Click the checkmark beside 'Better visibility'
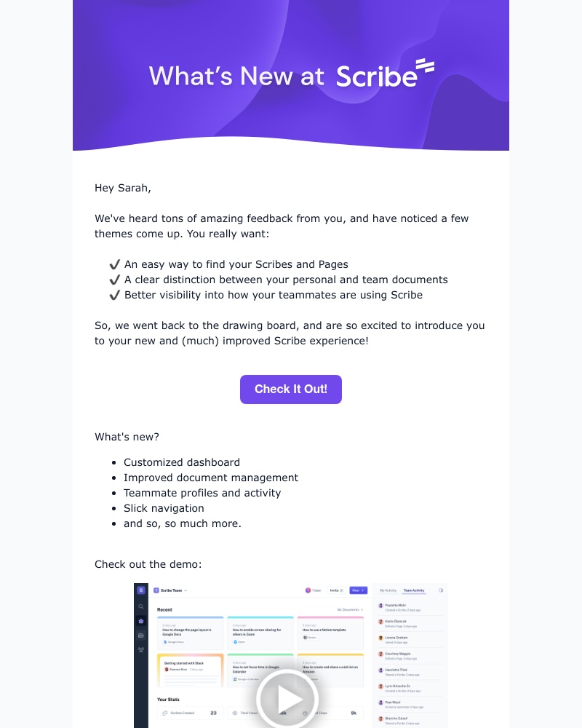The width and height of the screenshot is (582, 728). [114, 294]
